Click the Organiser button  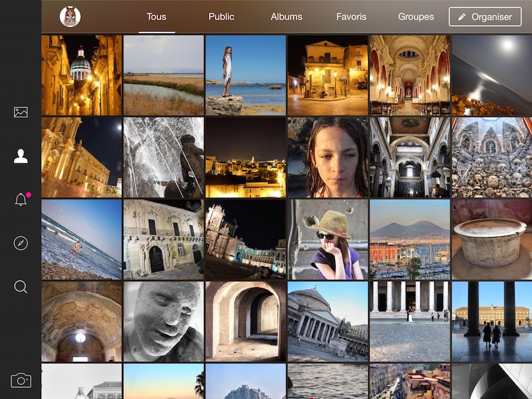coord(485,16)
